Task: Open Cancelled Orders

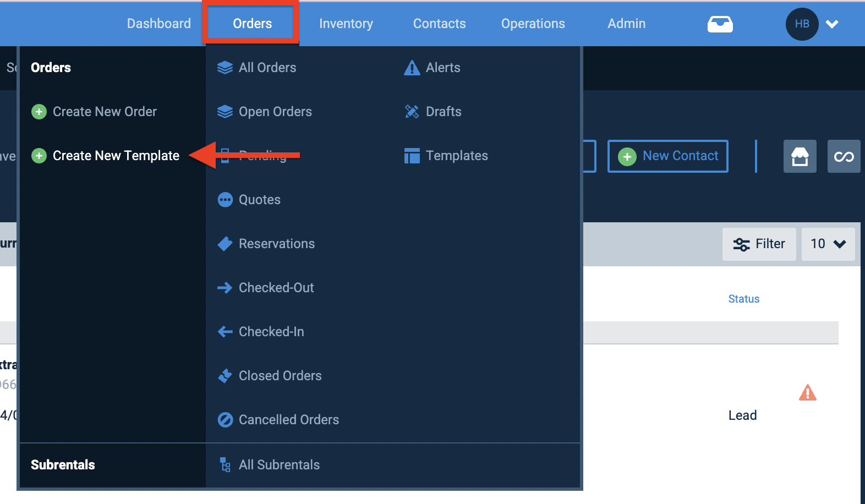Action: [x=289, y=420]
